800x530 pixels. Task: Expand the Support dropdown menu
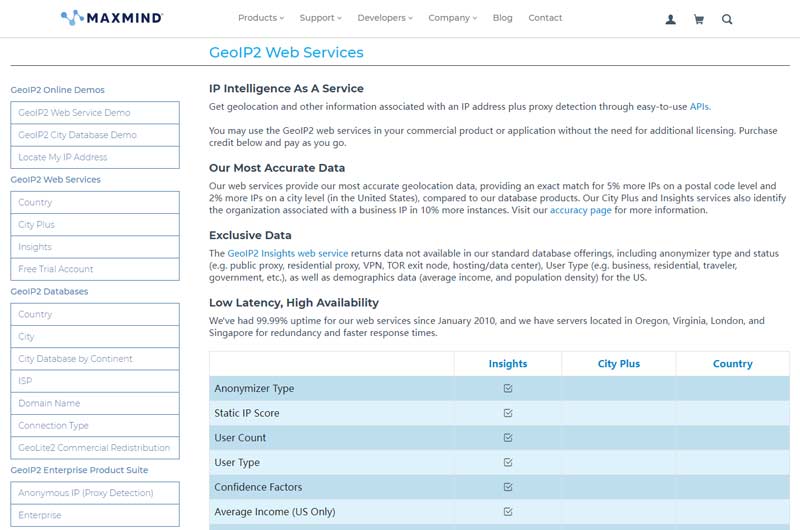click(x=320, y=18)
